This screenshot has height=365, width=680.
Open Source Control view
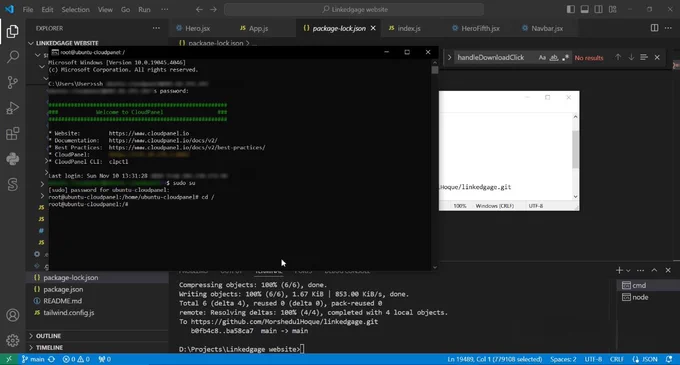click(13, 82)
